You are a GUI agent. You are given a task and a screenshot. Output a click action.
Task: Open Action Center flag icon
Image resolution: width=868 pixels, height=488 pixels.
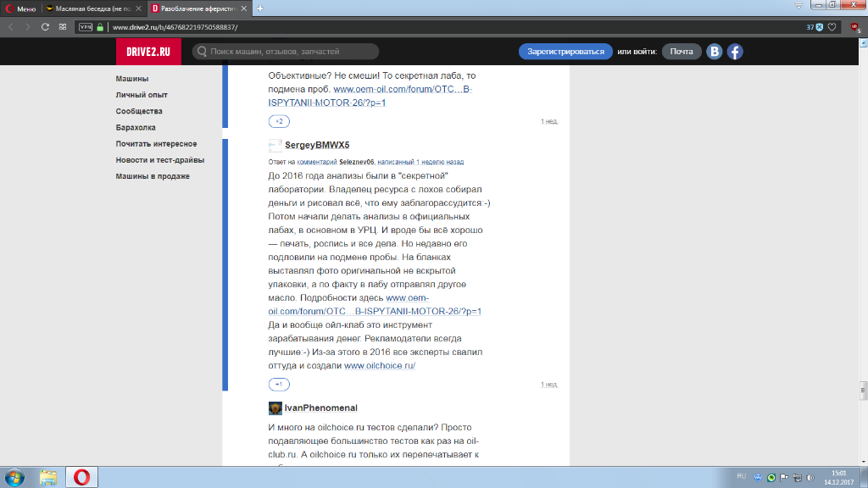pyautogui.click(x=784, y=478)
